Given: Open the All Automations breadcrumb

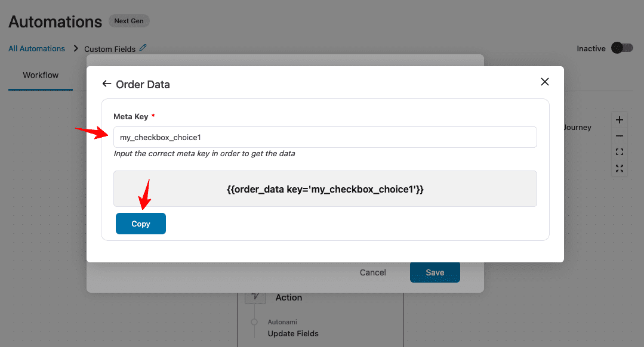Looking at the screenshot, I should pyautogui.click(x=36, y=48).
